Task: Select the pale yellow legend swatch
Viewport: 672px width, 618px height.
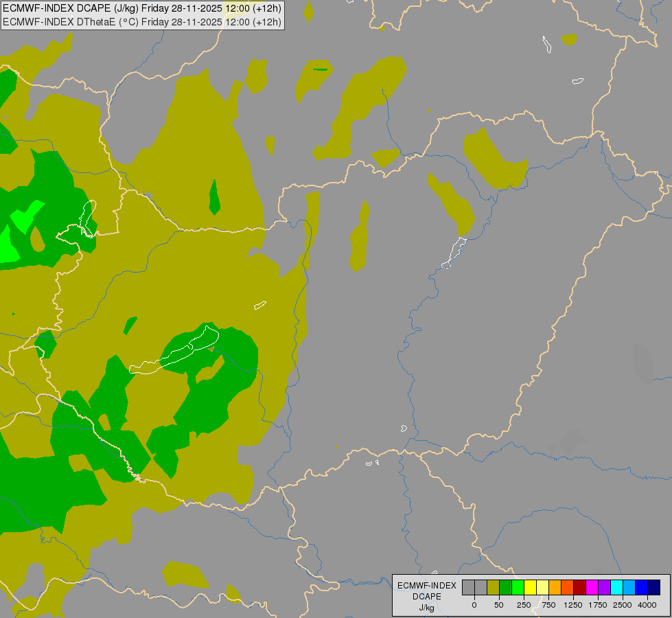Action: [542, 588]
